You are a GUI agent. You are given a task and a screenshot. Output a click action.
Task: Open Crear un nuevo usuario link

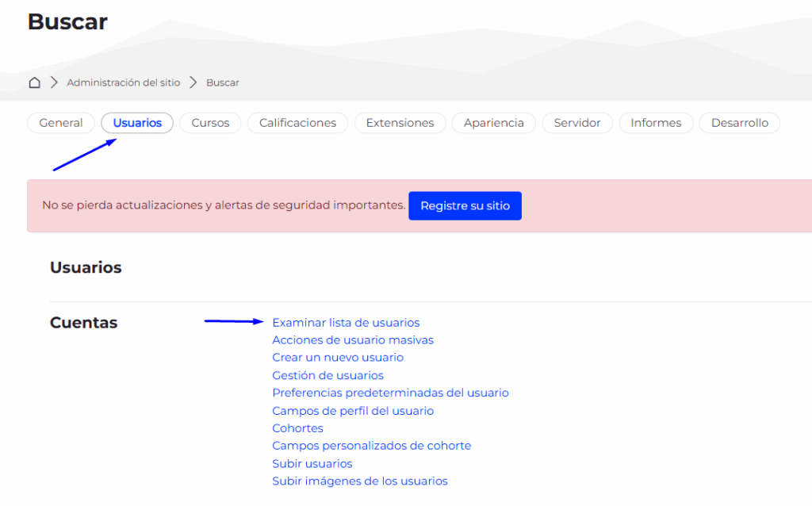(x=338, y=358)
